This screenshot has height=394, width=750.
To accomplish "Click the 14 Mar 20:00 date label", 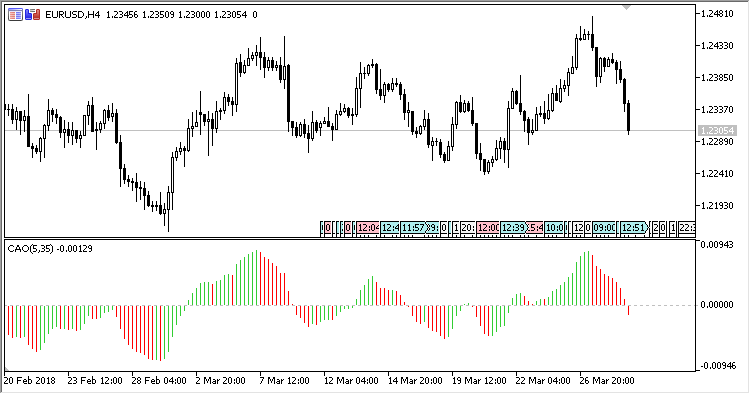I will tap(415, 381).
